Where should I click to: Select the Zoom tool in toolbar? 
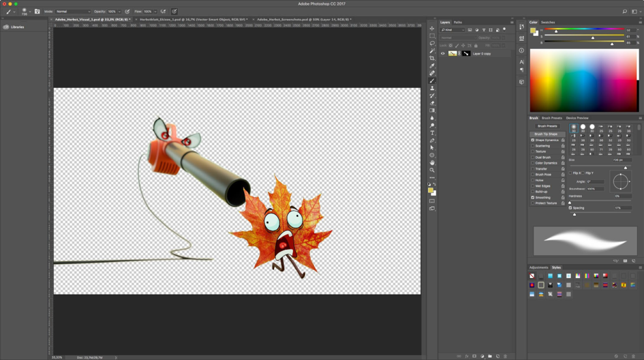point(432,170)
